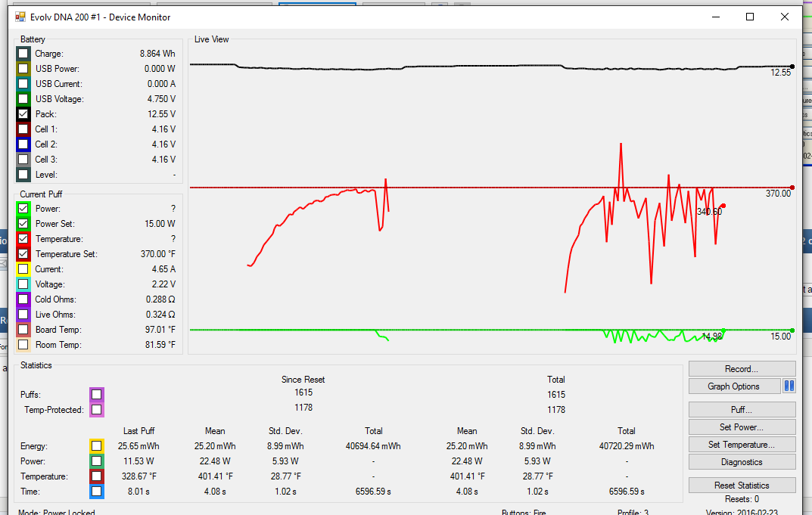Uncheck the Current Puff Temperature checkbox
The width and height of the screenshot is (812, 515).
click(x=23, y=239)
